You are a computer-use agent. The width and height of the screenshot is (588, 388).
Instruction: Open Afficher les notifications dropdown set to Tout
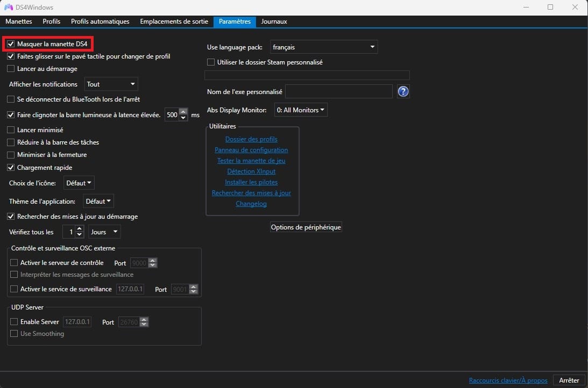pyautogui.click(x=111, y=84)
